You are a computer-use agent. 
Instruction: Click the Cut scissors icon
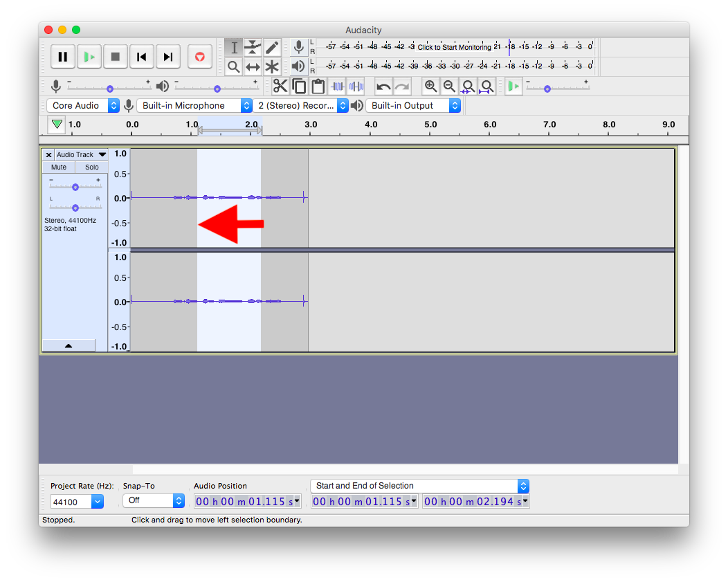tap(280, 87)
